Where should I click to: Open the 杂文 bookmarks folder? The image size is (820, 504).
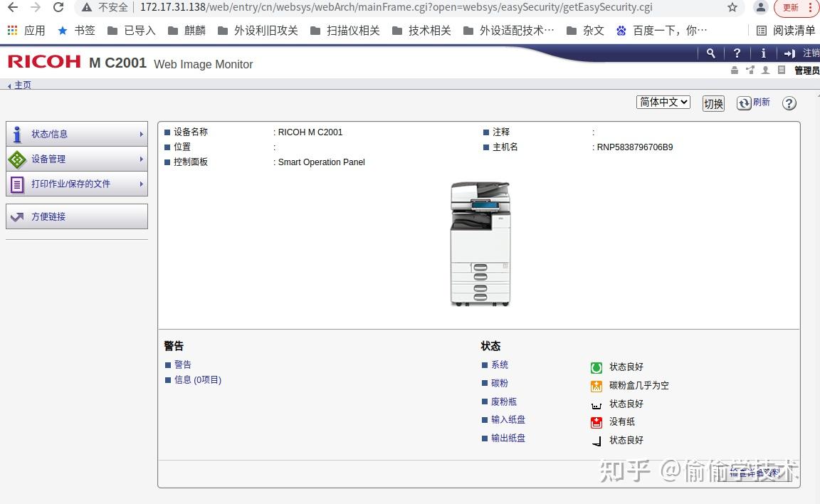[x=585, y=31]
